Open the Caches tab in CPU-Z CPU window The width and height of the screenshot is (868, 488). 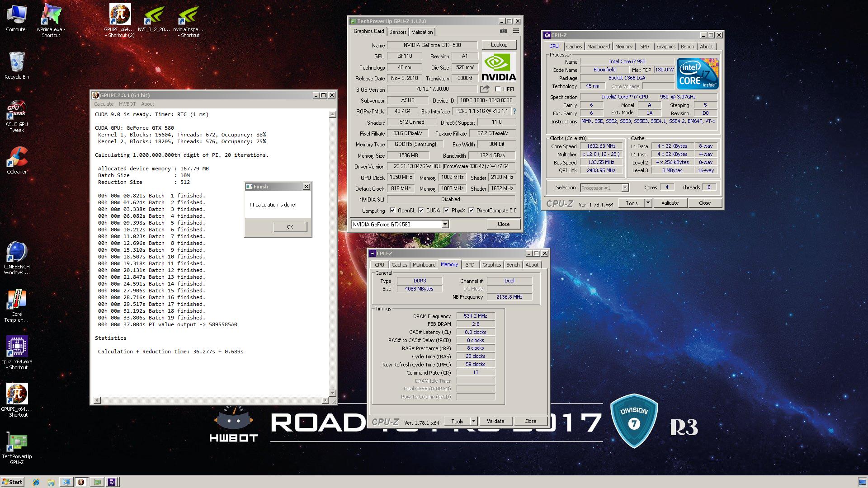point(574,47)
